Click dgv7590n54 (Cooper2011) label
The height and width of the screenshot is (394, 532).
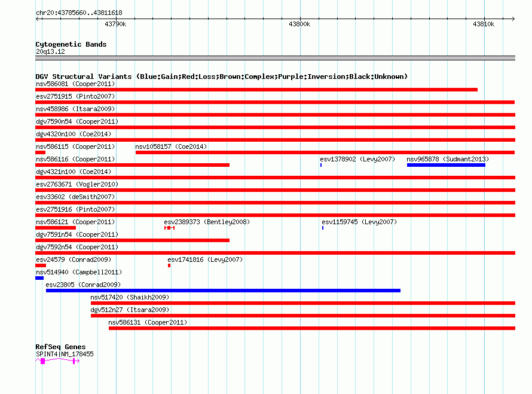(x=77, y=121)
